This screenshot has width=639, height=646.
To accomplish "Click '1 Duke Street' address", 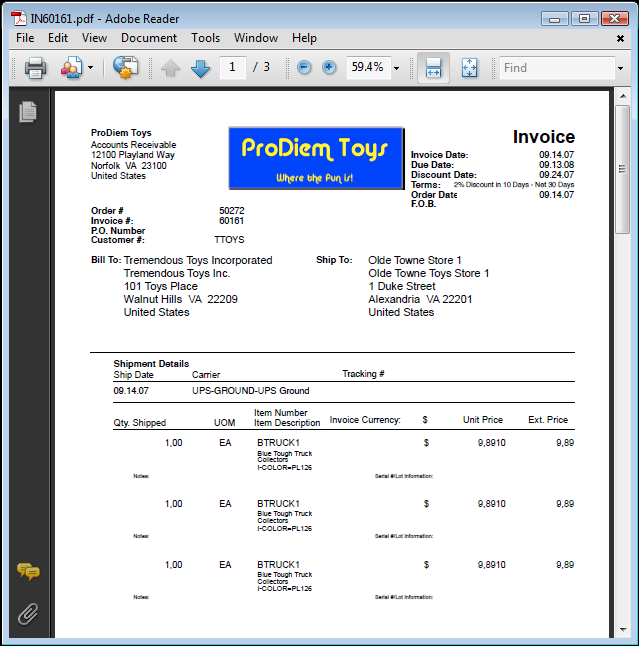I will coord(402,286).
